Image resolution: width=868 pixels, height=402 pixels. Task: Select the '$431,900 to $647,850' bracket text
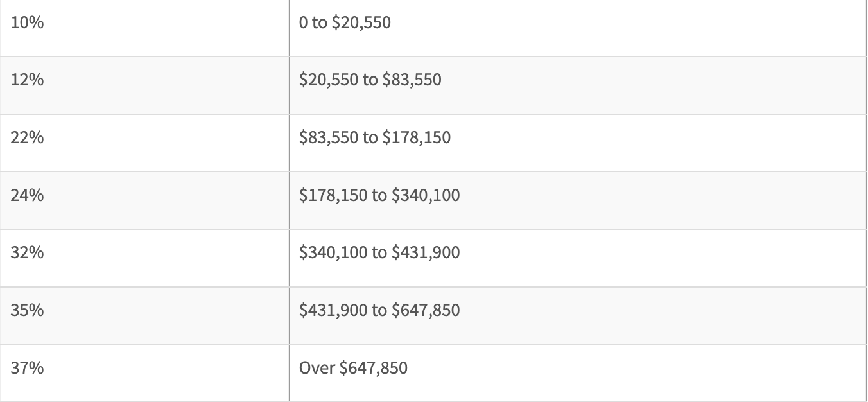(x=379, y=310)
